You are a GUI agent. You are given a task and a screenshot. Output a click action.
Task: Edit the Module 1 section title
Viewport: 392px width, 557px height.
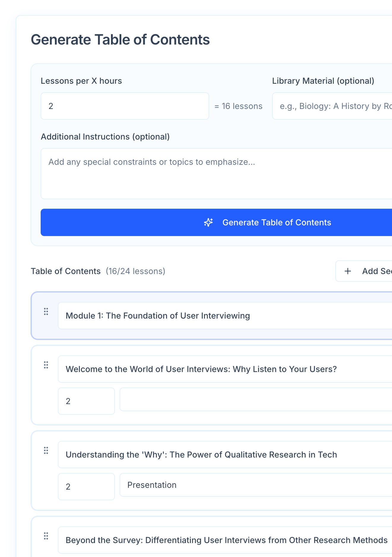pyautogui.click(x=226, y=316)
